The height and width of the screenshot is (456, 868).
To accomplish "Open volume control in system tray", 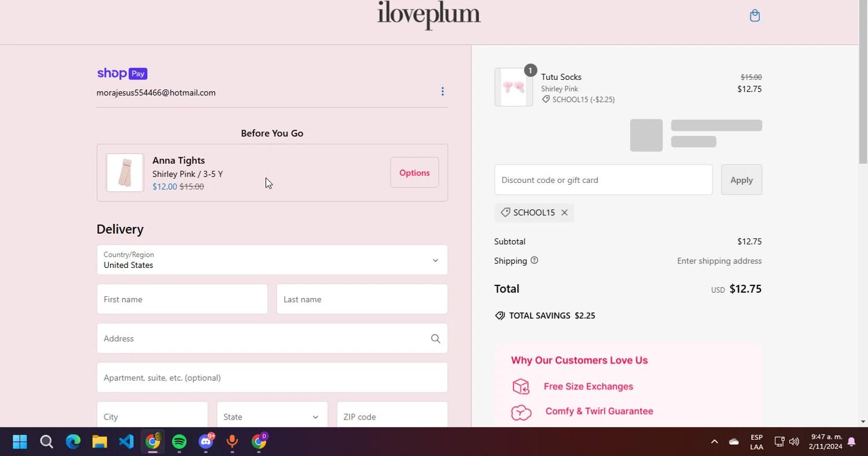I will [x=794, y=442].
